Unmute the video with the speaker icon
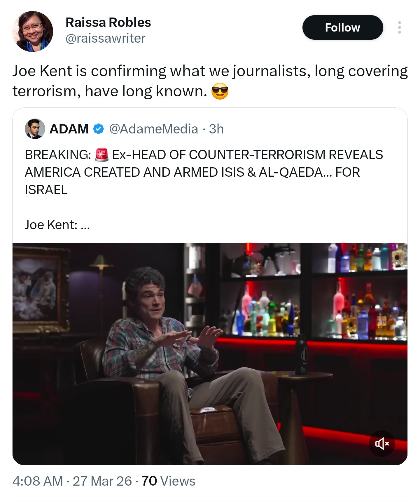This screenshot has width=420, height=504. coord(382,444)
